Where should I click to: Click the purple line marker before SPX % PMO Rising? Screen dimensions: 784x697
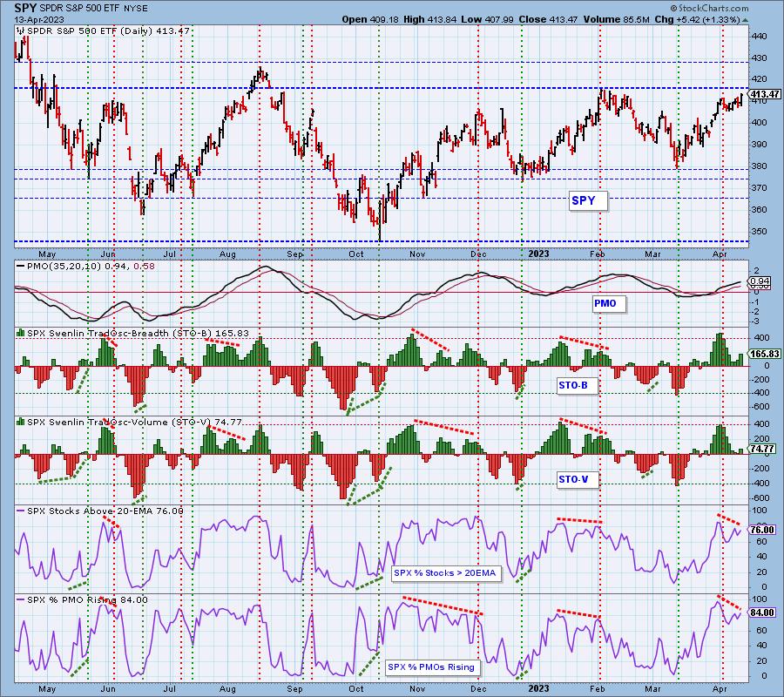(x=21, y=599)
